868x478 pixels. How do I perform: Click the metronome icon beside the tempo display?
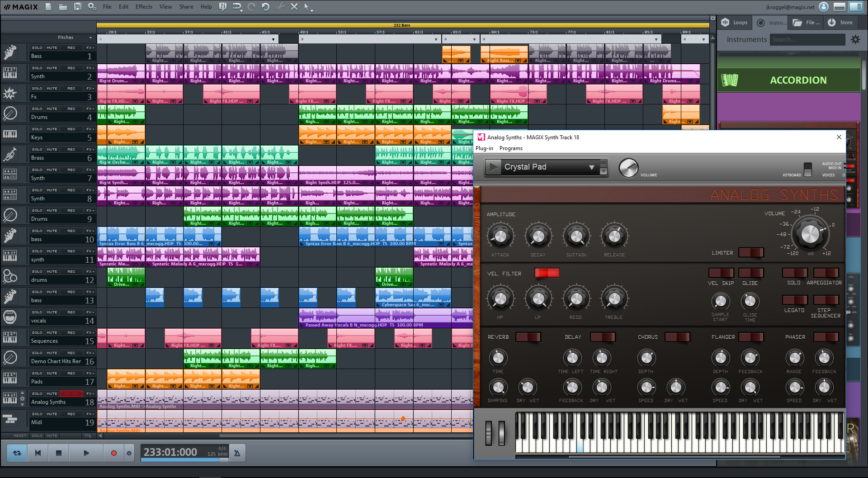click(x=237, y=452)
